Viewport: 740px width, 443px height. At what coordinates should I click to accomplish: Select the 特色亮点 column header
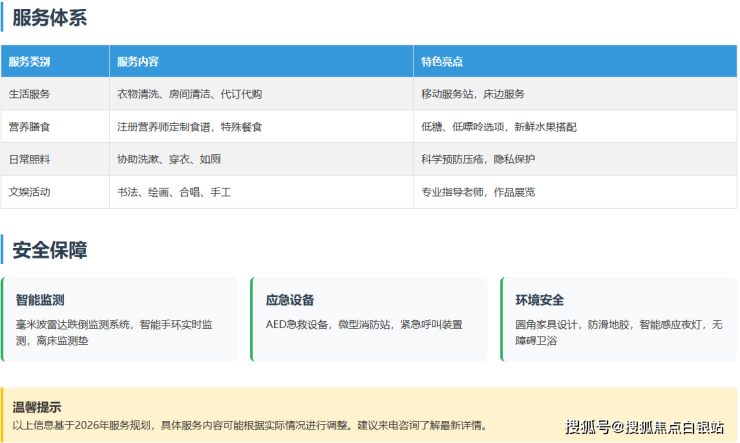pos(442,62)
